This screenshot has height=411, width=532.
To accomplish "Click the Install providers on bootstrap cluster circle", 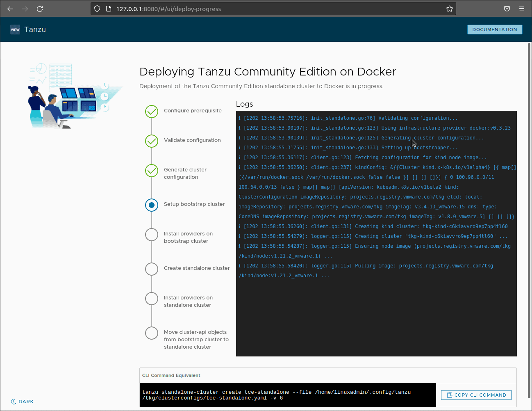I will pos(152,235).
